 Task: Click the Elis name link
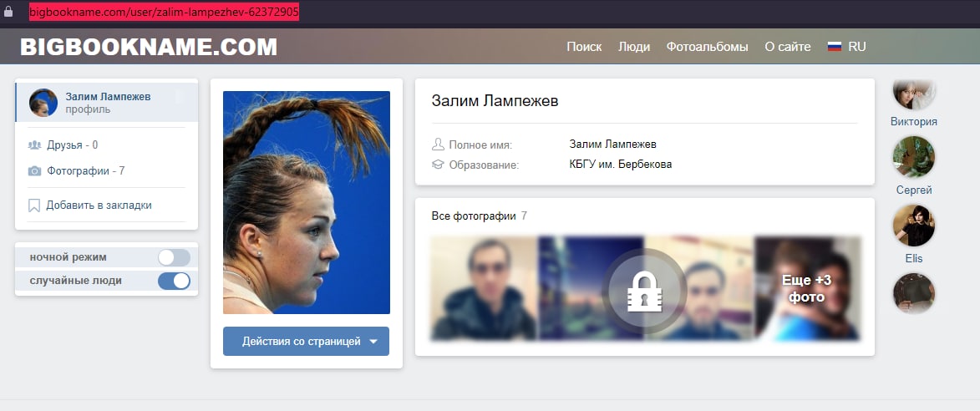pos(914,259)
